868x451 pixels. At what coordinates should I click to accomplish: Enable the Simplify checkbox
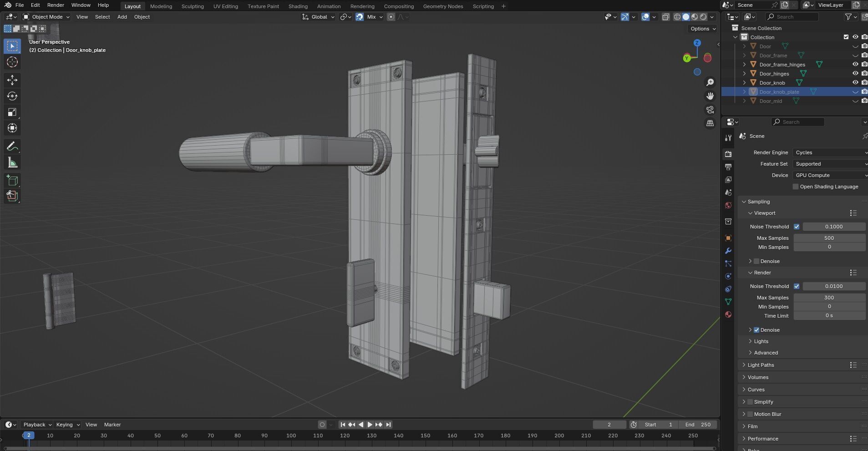coord(750,402)
